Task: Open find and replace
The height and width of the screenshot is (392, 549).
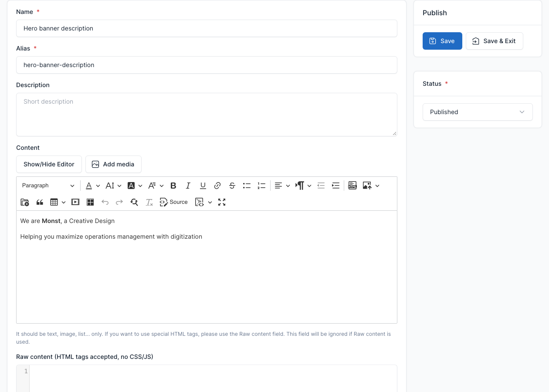Action: (134, 202)
